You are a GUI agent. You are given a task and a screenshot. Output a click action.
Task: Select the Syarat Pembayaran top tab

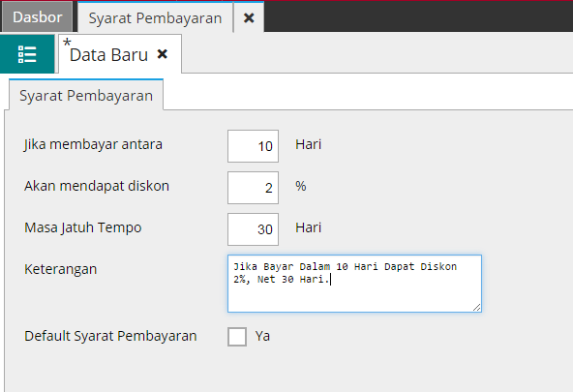coord(155,17)
